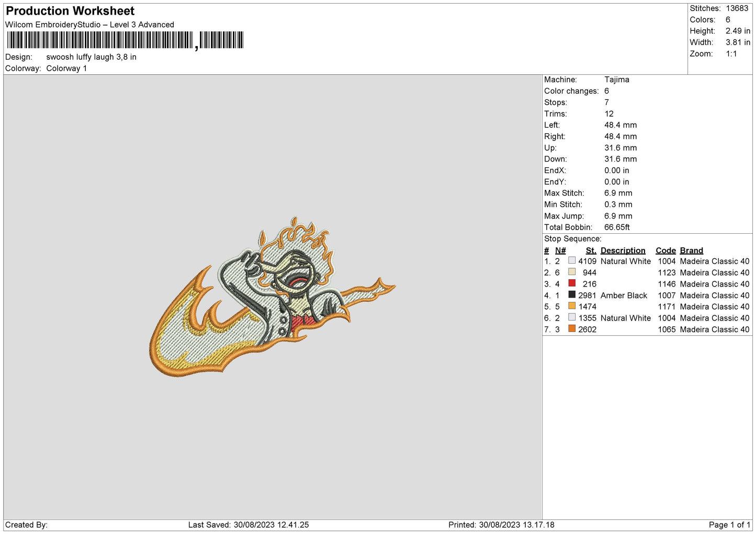The image size is (756, 534).
Task: Click the 'Page 1 of 1' indicator
Action: coord(729,525)
